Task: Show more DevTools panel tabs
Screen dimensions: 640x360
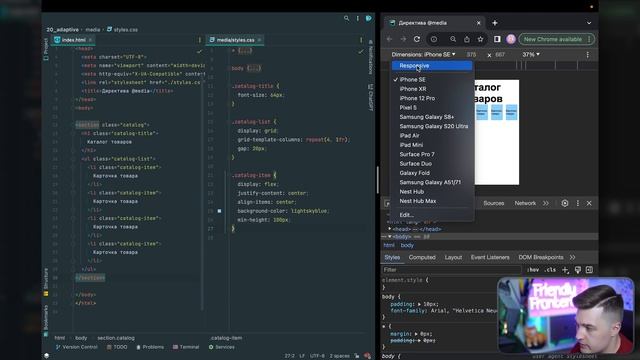Action: [x=546, y=203]
